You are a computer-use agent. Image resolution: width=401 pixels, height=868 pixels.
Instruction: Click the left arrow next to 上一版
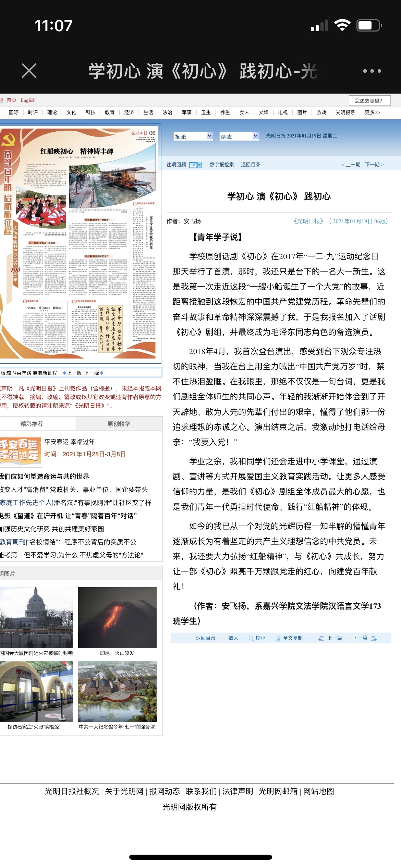click(x=64, y=373)
